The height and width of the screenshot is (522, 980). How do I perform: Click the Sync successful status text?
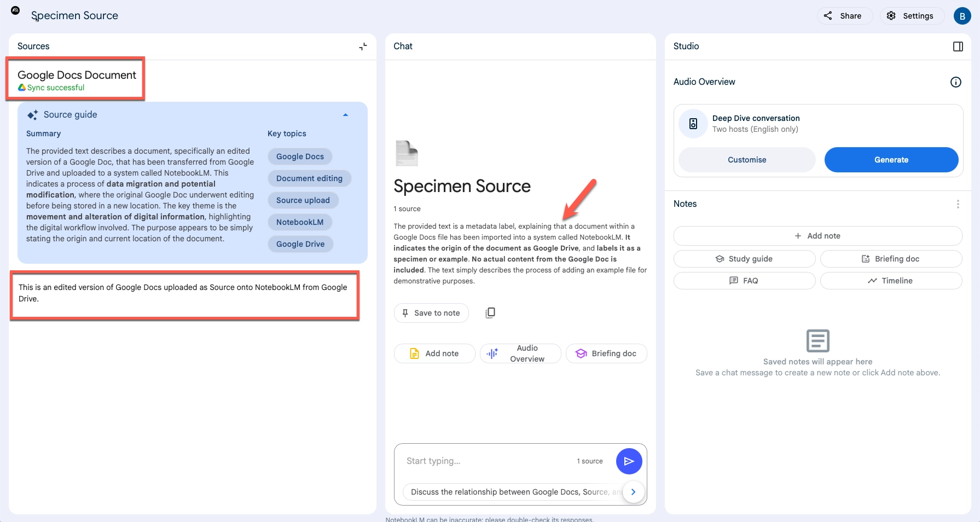click(56, 88)
